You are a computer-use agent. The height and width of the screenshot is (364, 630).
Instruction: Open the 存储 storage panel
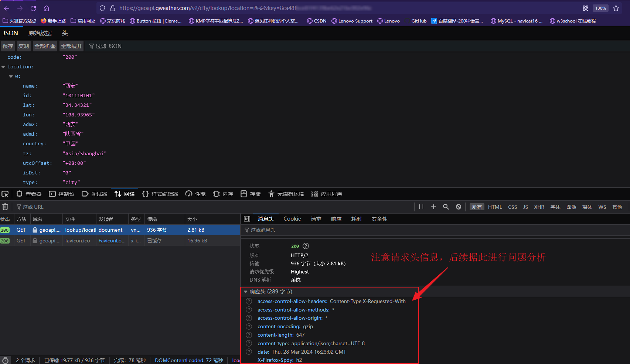point(251,194)
